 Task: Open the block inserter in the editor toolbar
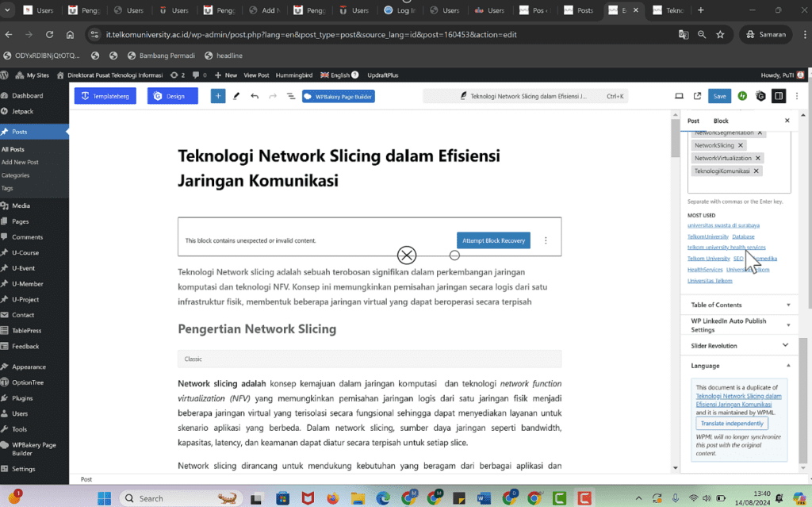click(217, 95)
